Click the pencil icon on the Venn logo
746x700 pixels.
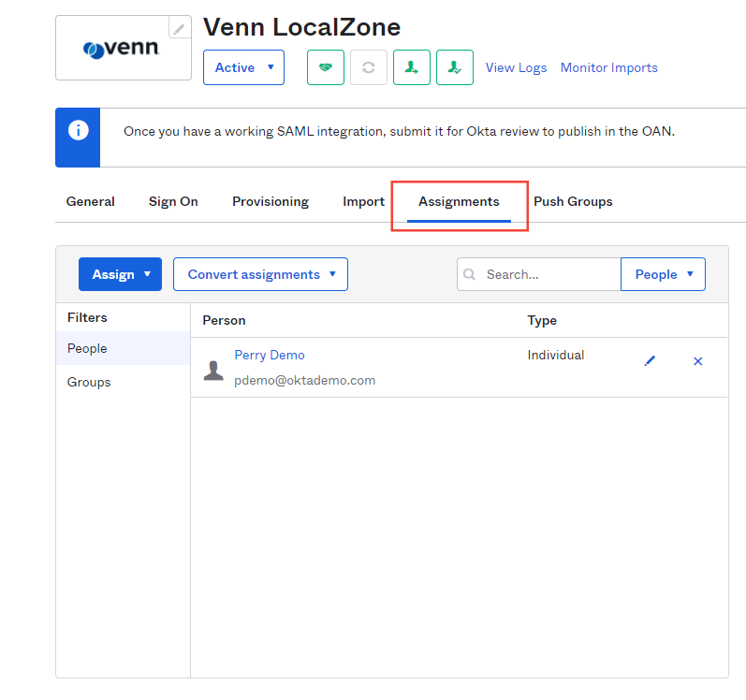tap(179, 28)
